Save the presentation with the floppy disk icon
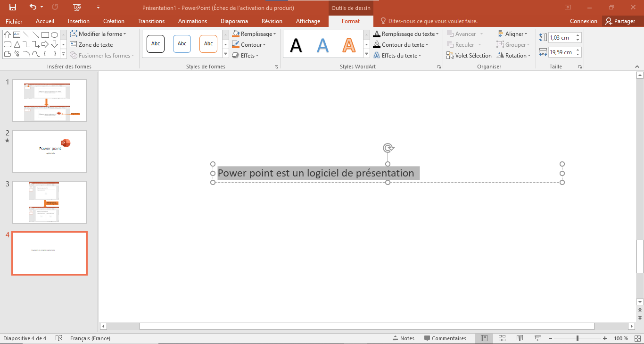644x344 pixels. [x=13, y=7]
